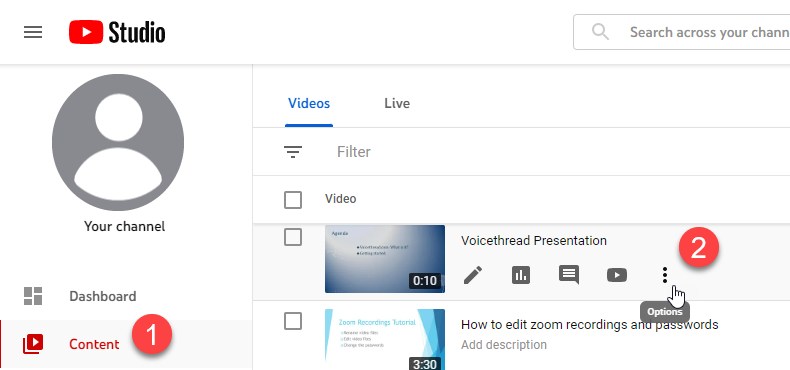Image resolution: width=790 pixels, height=370 pixels.
Task: Click the YouTube Studio logo
Action: point(117,33)
